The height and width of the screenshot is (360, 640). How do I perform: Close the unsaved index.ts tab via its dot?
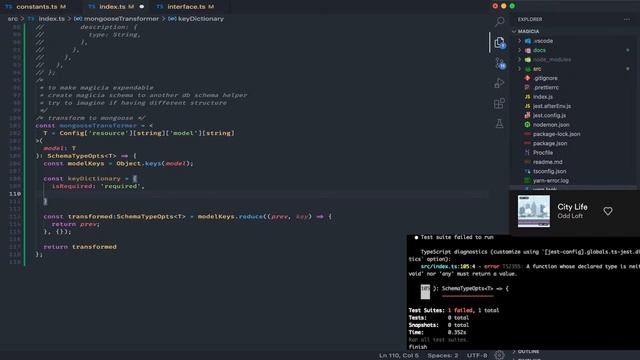point(142,7)
